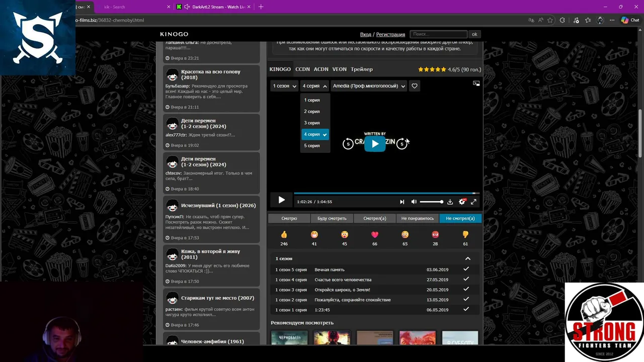Open the 1 сезон season dropdown
Viewport: 644px width, 362px height.
coord(284,86)
